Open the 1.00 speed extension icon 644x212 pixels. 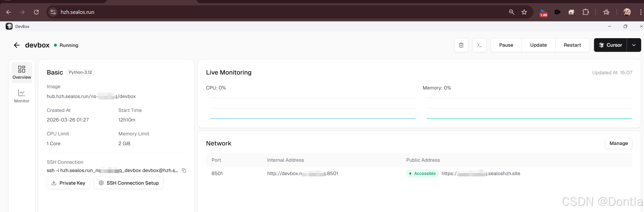click(543, 13)
